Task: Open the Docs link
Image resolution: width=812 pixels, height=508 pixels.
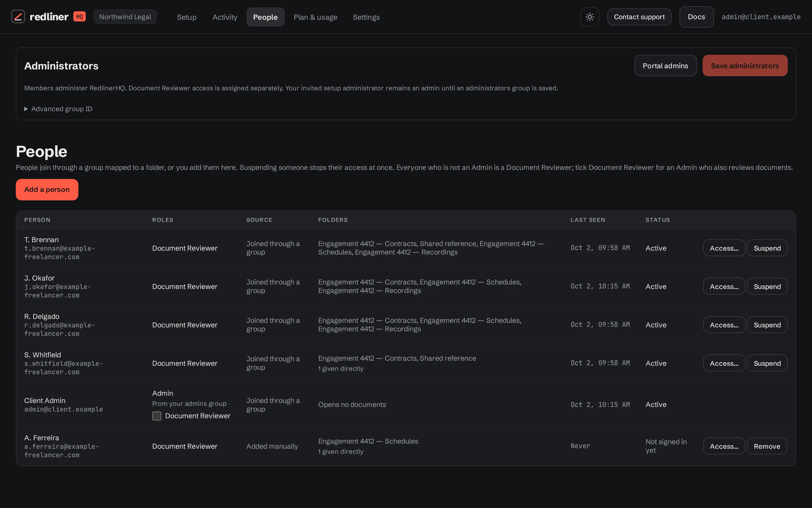Action: [696, 17]
